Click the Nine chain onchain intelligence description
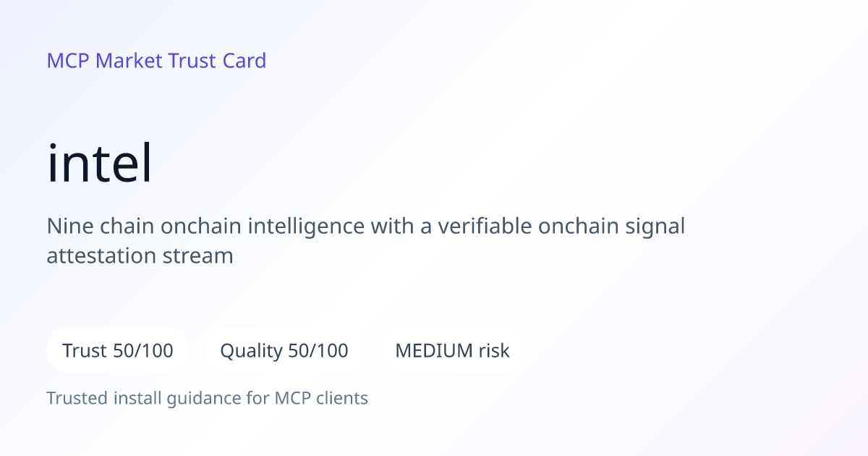Image resolution: width=868 pixels, height=456 pixels. point(366,240)
